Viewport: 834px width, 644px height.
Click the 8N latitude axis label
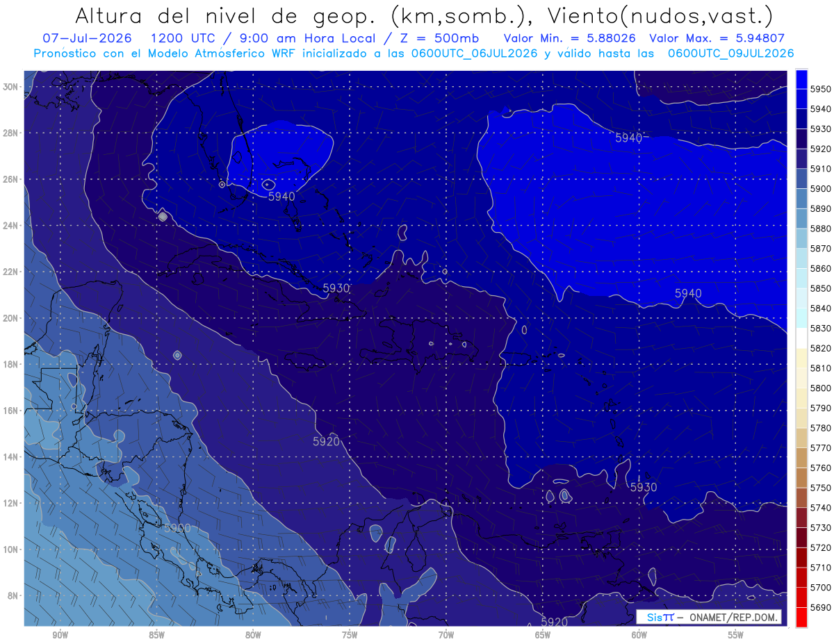(x=14, y=595)
